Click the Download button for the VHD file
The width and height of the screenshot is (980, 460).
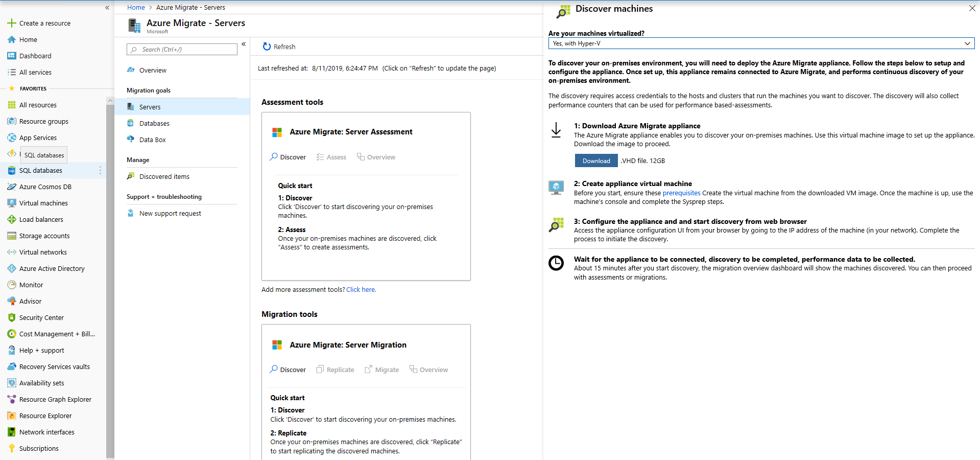pyautogui.click(x=596, y=160)
